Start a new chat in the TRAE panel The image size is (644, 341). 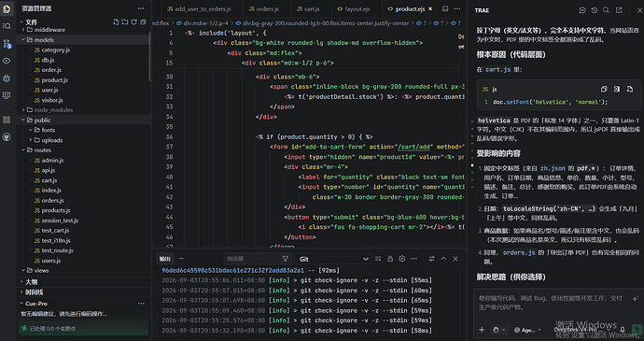click(x=582, y=10)
